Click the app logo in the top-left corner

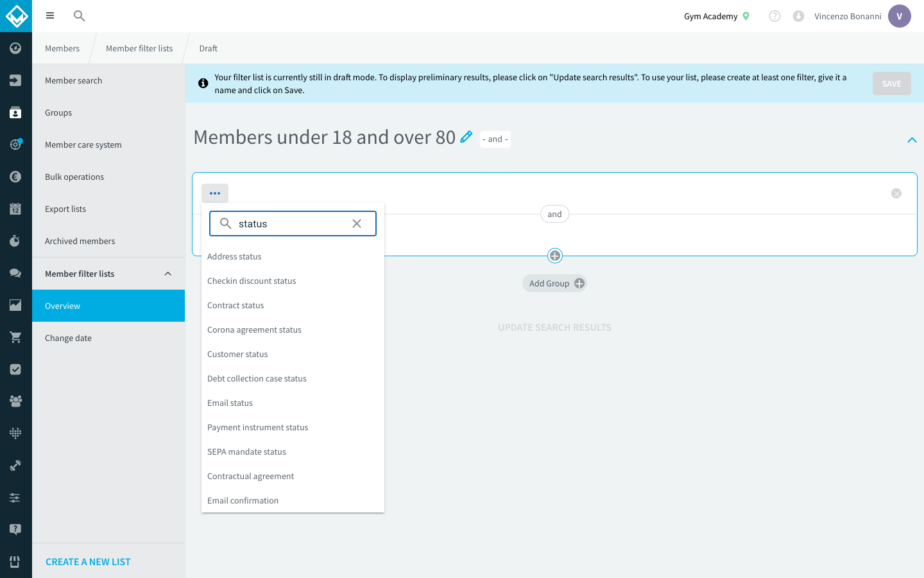click(x=16, y=16)
